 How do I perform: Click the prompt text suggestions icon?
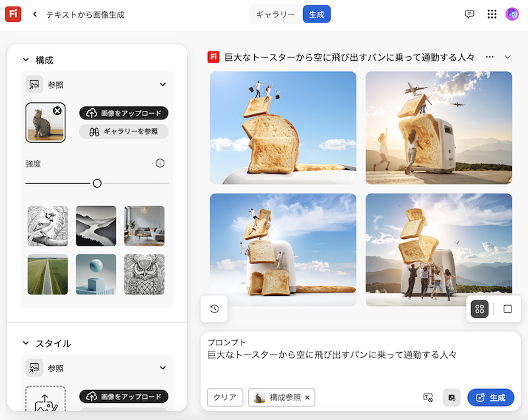tap(428, 398)
